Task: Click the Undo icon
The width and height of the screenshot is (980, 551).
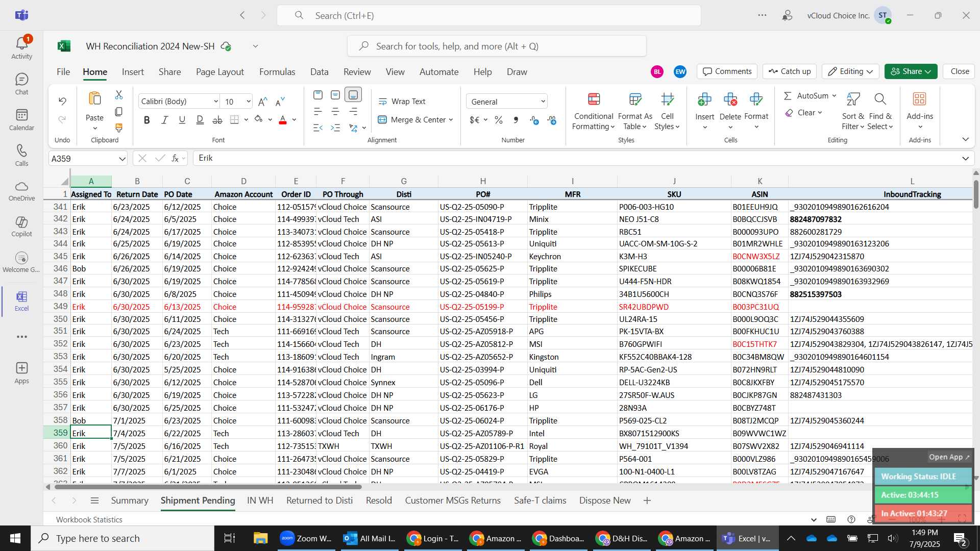Action: click(x=62, y=101)
